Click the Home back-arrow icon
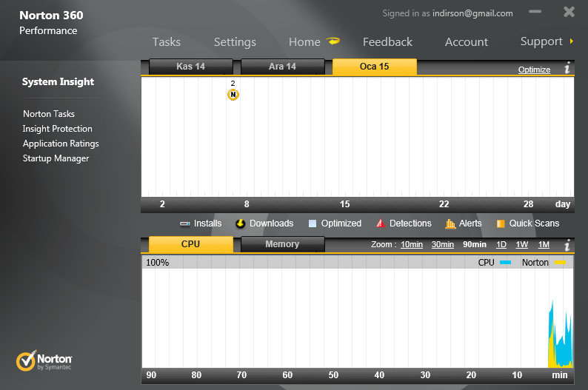Image resolution: width=588 pixels, height=390 pixels. (333, 41)
